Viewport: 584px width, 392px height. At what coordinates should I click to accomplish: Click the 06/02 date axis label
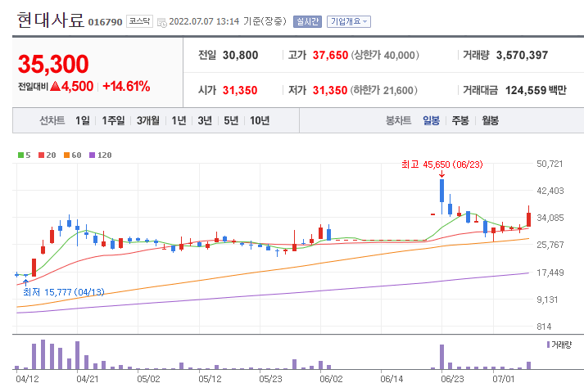[x=331, y=379]
